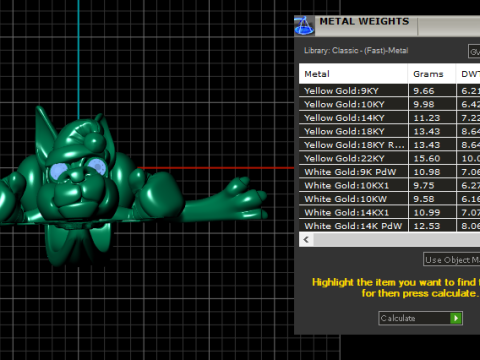
Task: Select the Yellow Gold:22KY row
Action: click(x=389, y=158)
